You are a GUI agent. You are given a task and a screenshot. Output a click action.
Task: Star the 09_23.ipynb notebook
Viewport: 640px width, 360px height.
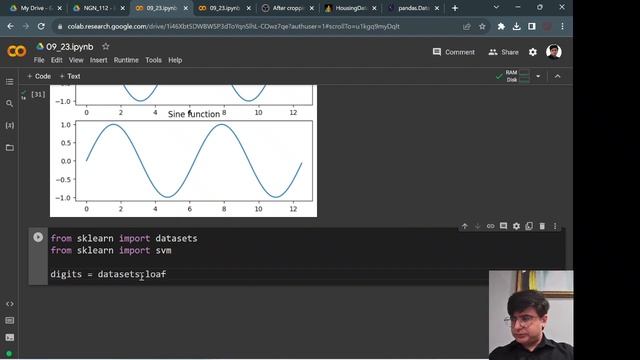(106, 47)
